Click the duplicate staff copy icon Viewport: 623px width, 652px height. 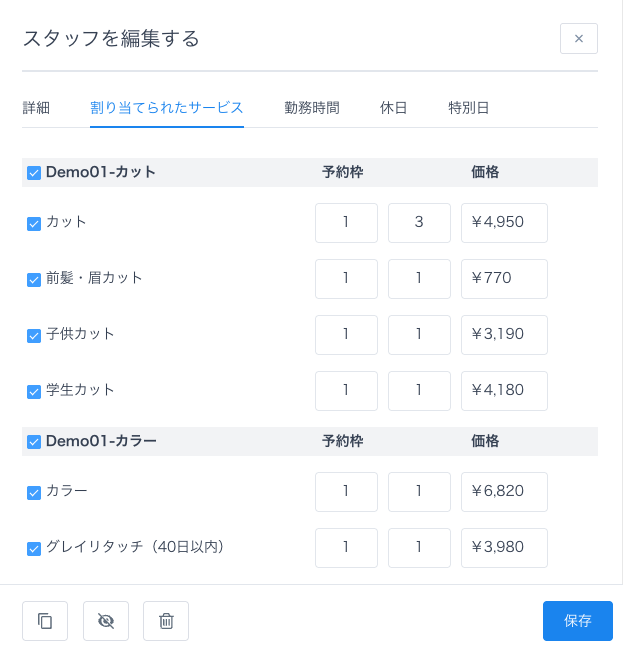tap(45, 621)
